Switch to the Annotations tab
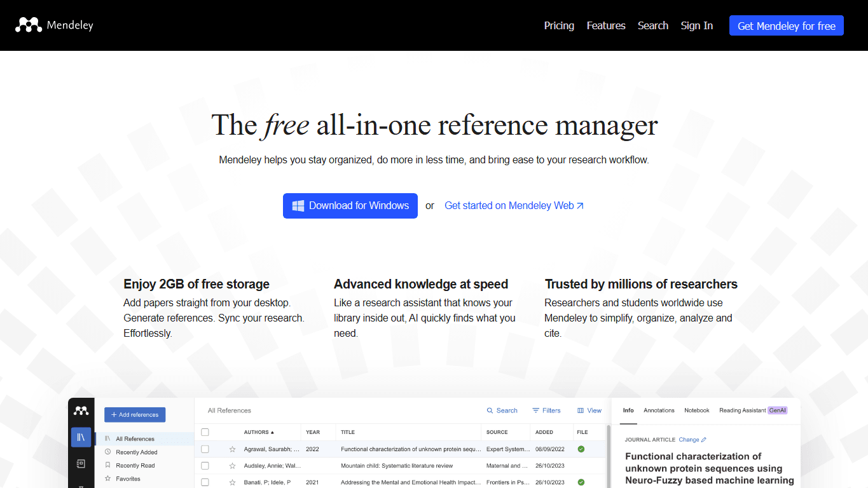This screenshot has width=868, height=488. pos(659,410)
